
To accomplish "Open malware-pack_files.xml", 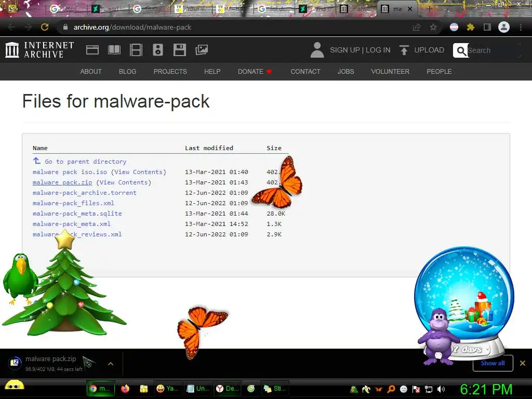I will tap(73, 203).
